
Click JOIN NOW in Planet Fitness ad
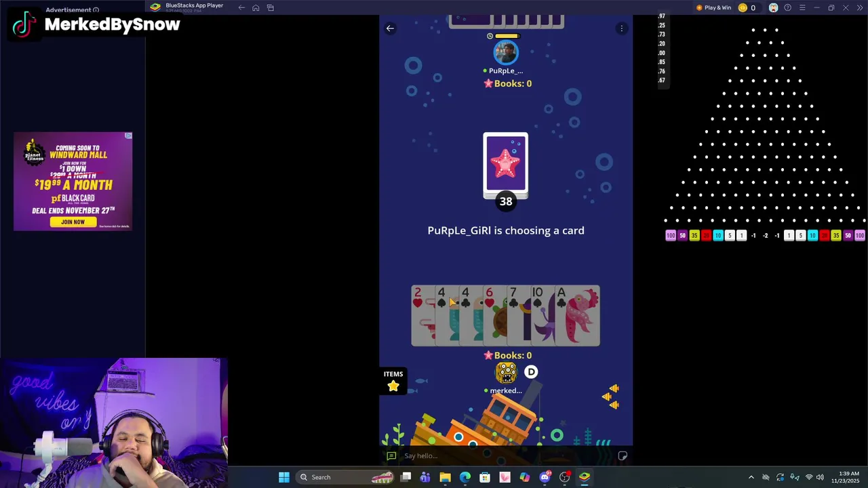coord(73,222)
